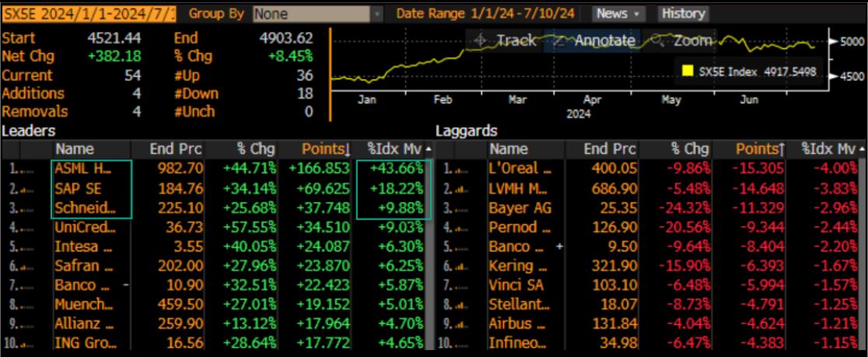868x357 pixels.
Task: Sort Leaders by %Idx Mv column
Action: point(394,149)
